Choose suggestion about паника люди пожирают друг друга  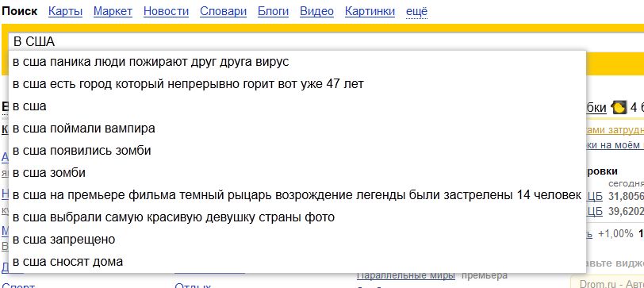point(297,62)
